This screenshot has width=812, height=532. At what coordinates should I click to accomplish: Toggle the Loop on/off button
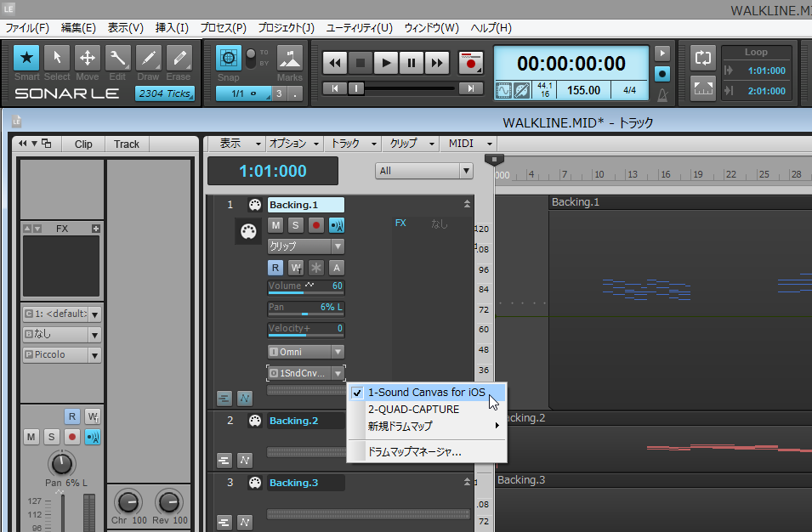click(x=702, y=58)
